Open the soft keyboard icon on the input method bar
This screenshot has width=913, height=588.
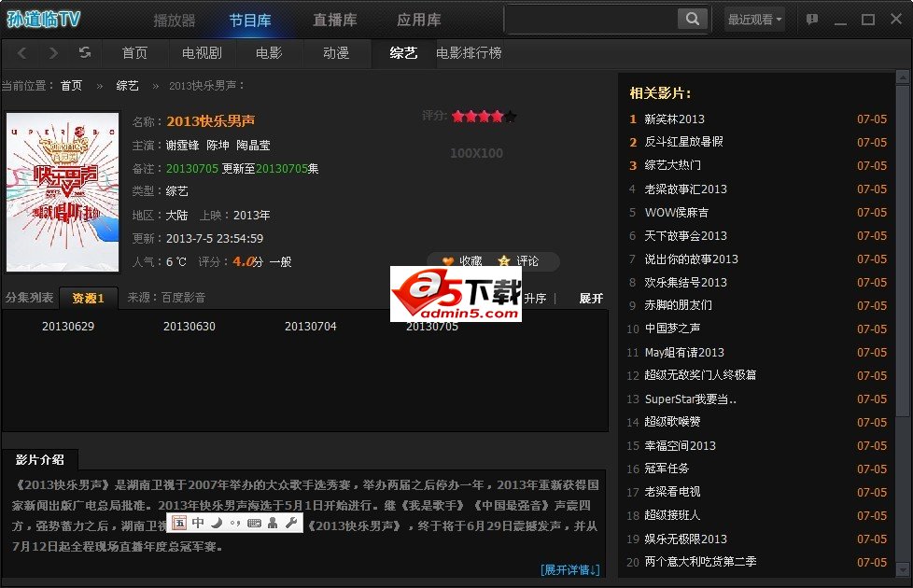click(254, 523)
